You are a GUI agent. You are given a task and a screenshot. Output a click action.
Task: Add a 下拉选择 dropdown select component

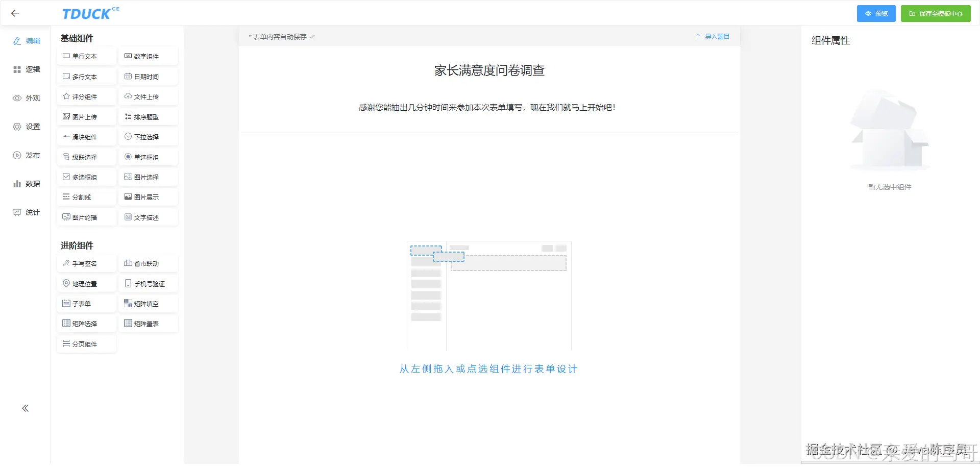149,137
